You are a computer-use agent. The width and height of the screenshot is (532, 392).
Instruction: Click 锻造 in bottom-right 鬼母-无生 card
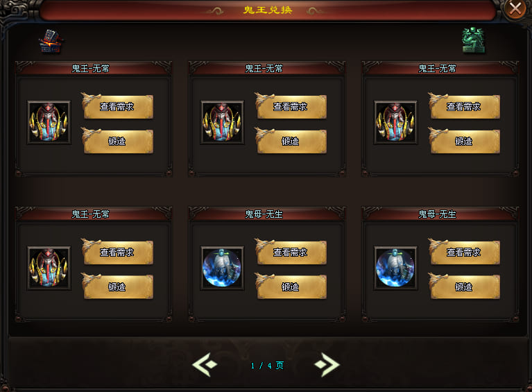coord(465,287)
